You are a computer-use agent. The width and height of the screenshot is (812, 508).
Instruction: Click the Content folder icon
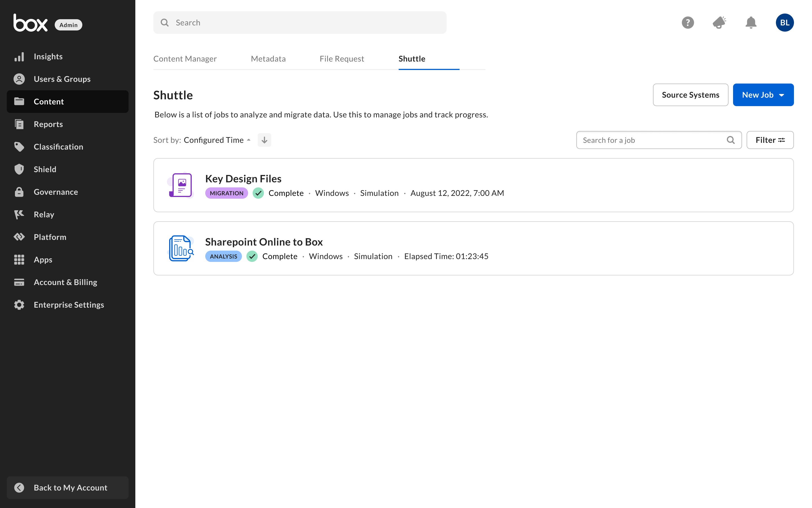[x=19, y=102]
